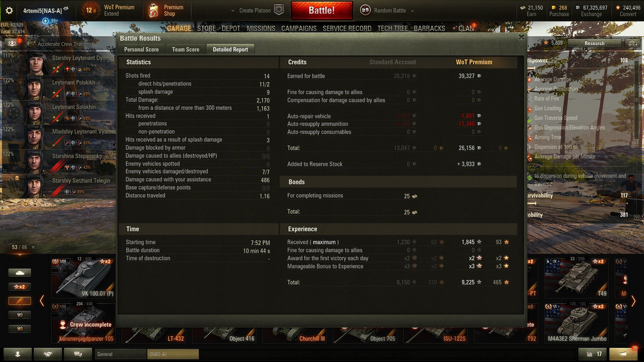This screenshot has height=362, width=644.
Task: Switch to the Team Score tab
Action: 186,49
